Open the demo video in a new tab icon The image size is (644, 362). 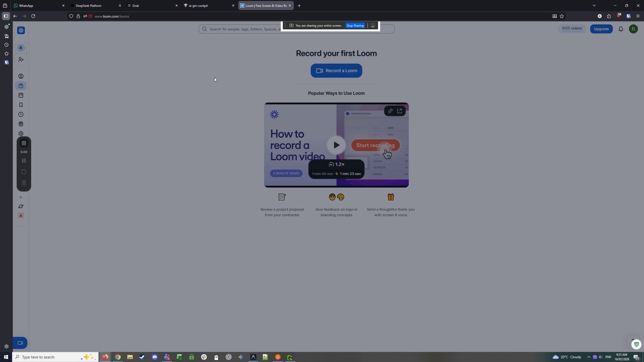pos(399,111)
